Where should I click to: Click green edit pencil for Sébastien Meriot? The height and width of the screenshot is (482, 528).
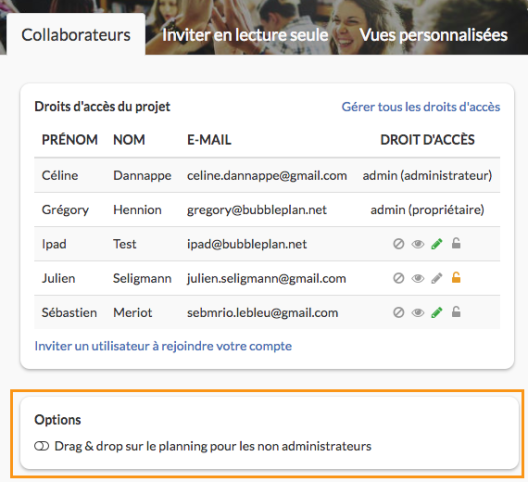(437, 313)
